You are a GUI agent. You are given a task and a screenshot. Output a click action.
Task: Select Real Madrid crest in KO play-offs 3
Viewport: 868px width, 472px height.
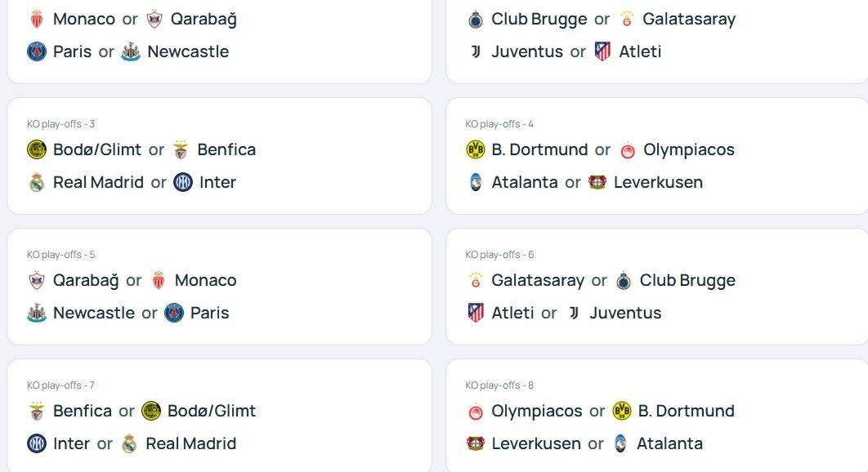click(x=37, y=182)
